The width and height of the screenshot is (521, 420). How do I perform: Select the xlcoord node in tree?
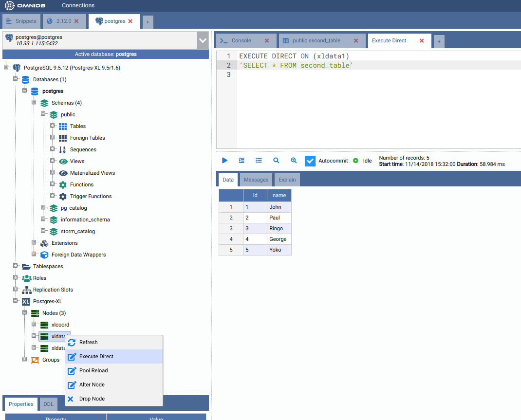(x=60, y=325)
